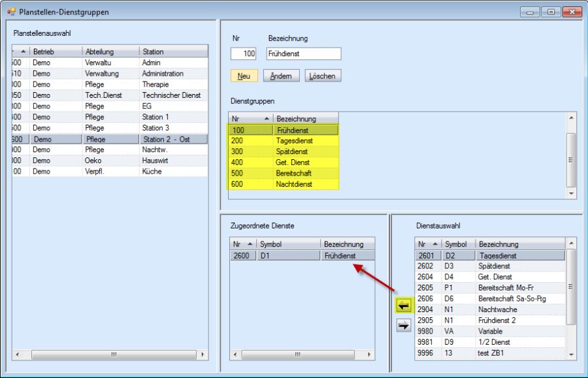Select the Nachtdienst row in Dienstgruppen
This screenshot has height=378, width=588.
[x=293, y=185]
